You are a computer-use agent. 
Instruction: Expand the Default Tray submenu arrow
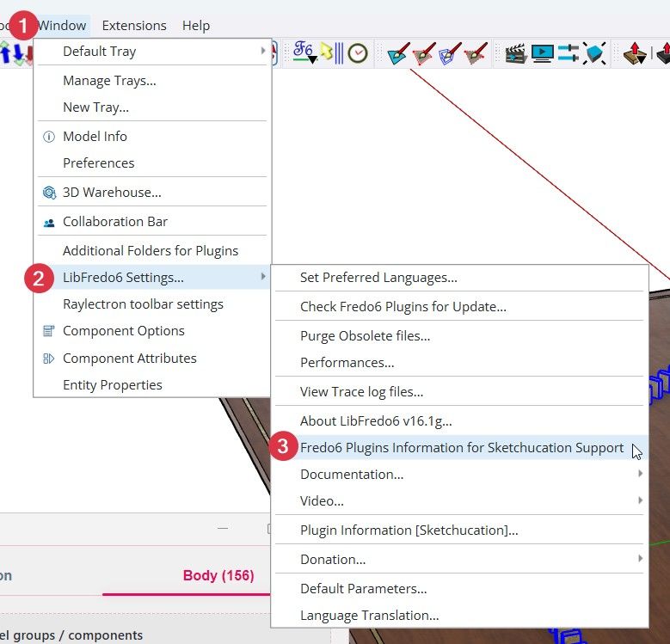point(263,51)
